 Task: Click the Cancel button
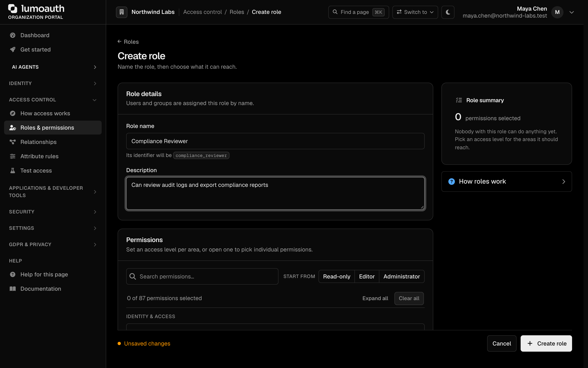(501, 343)
